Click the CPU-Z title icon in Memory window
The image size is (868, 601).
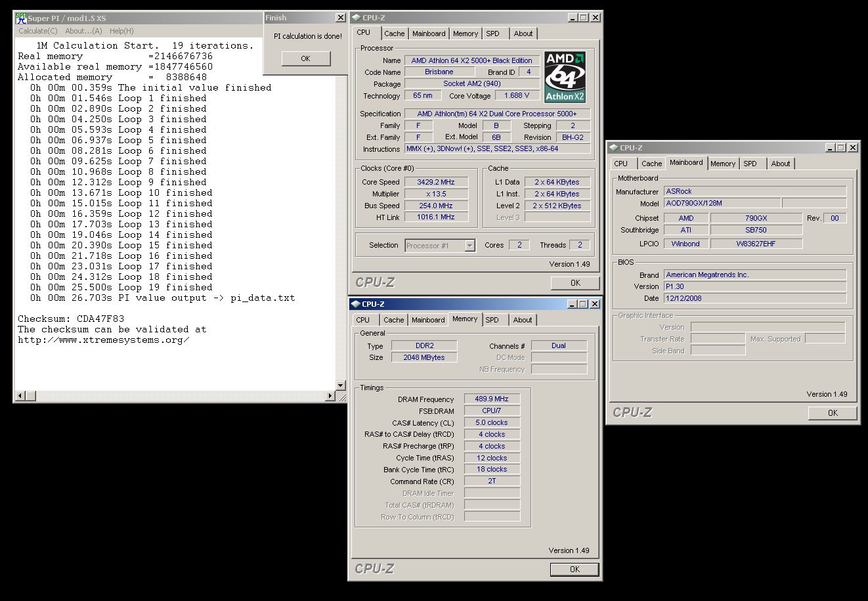point(355,304)
